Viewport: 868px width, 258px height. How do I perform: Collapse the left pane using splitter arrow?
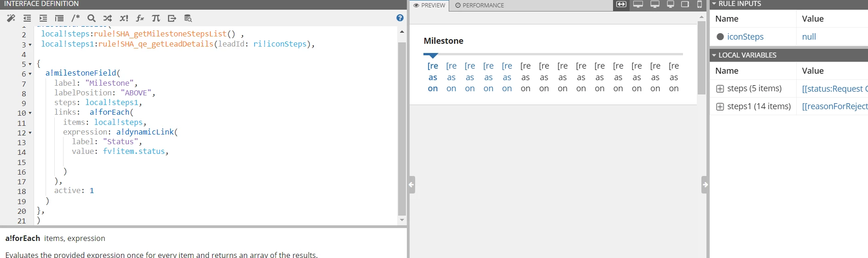click(x=411, y=185)
